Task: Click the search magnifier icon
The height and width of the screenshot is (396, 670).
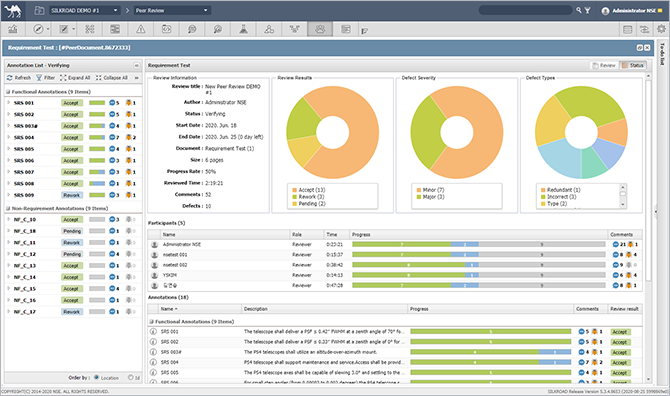Action: (x=579, y=10)
